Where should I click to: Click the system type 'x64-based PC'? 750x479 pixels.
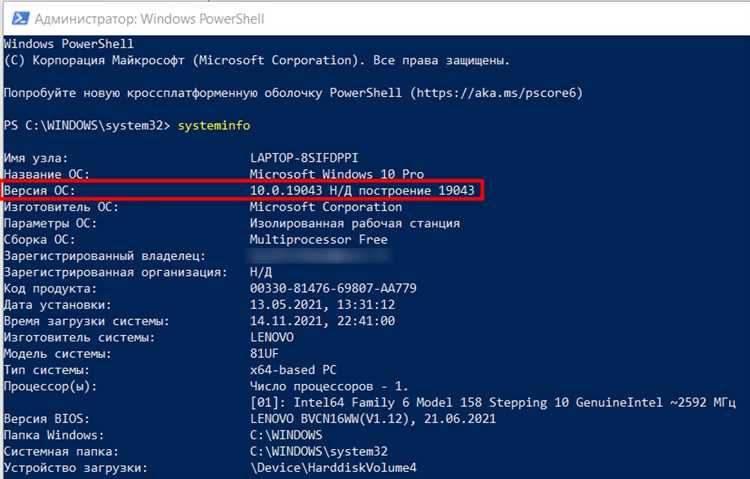(293, 370)
